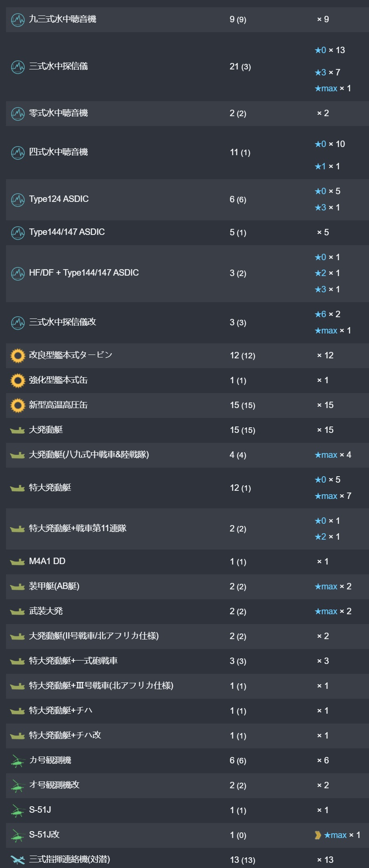This screenshot has height=868, width=369.
Task: Click the aircraft icon beside 三式指揮連絡機(対潜)
Action: point(18,860)
